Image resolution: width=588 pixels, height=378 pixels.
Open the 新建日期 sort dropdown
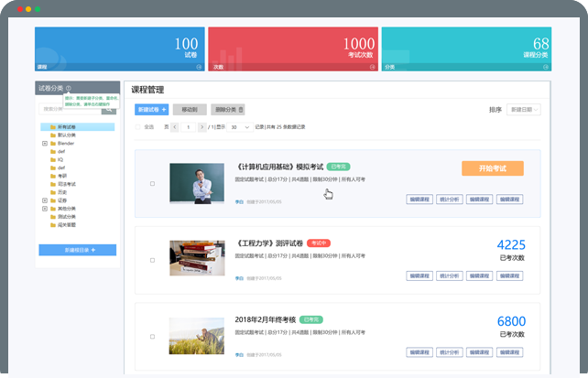point(524,110)
